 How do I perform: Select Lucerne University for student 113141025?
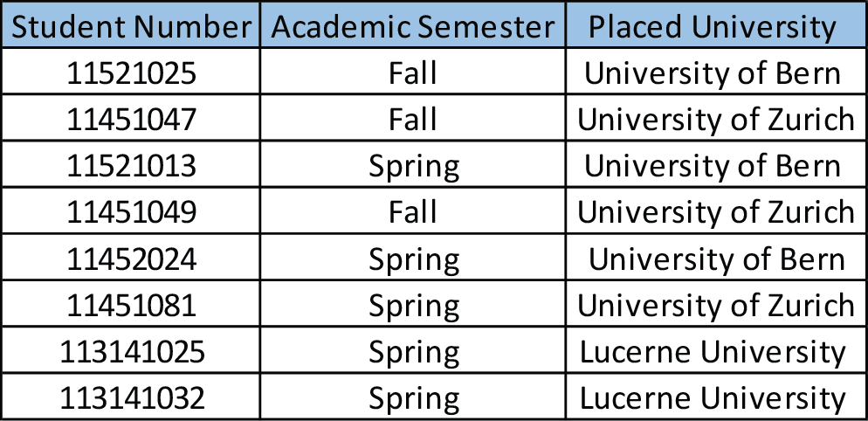[716, 350]
